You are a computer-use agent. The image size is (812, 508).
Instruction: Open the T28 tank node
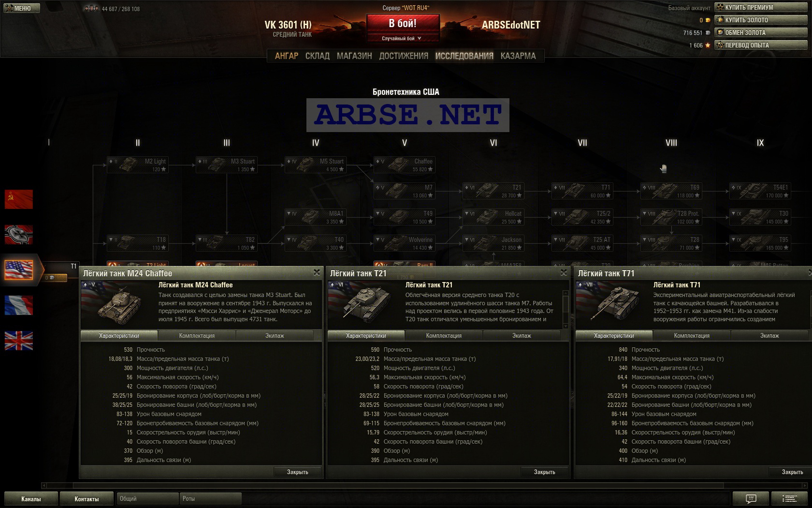pos(671,243)
